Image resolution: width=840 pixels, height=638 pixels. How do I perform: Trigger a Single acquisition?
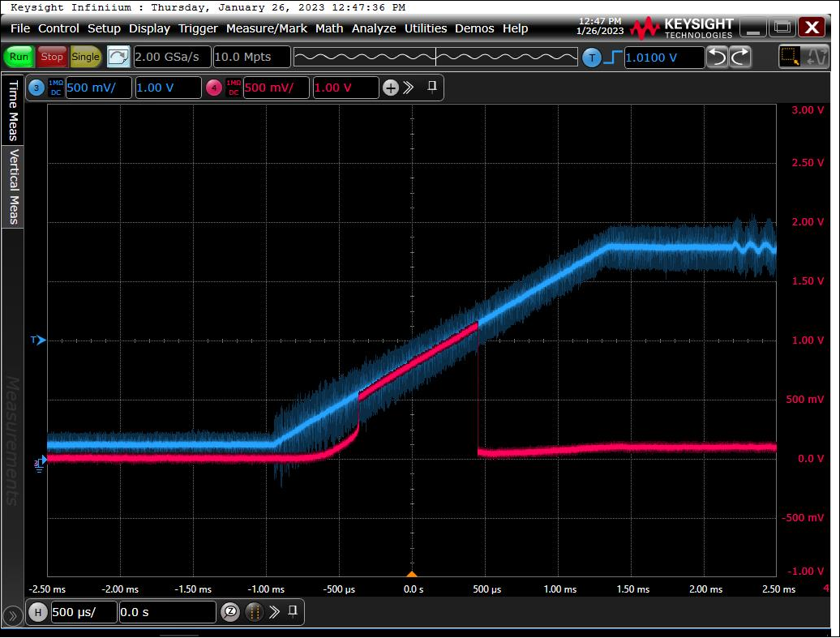coord(85,57)
